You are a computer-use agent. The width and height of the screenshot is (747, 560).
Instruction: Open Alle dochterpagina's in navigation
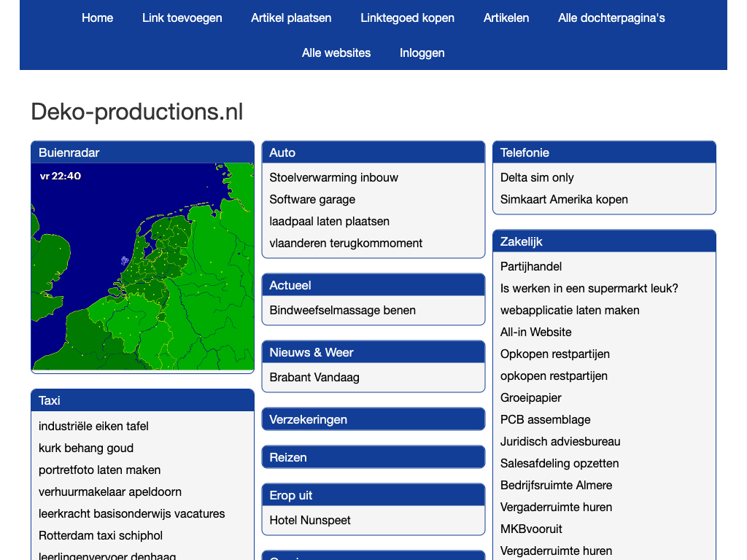coord(611,17)
